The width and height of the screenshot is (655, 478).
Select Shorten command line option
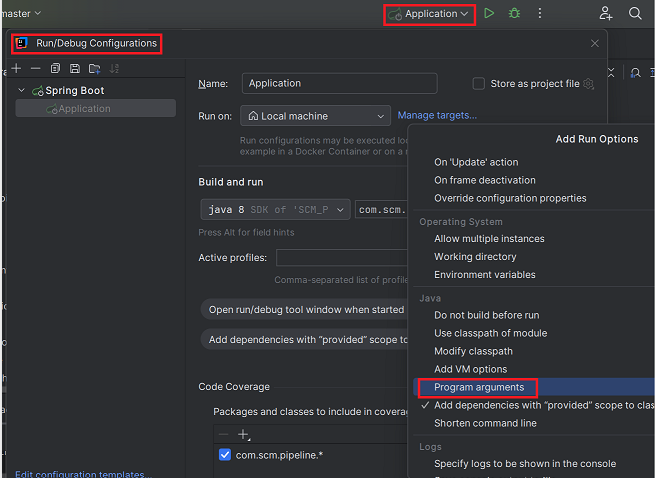coord(485,423)
